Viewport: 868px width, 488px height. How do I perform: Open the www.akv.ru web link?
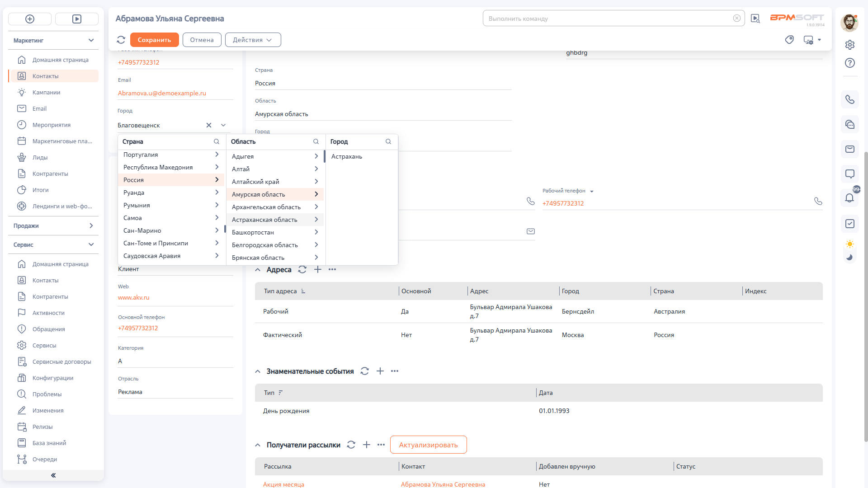134,297
